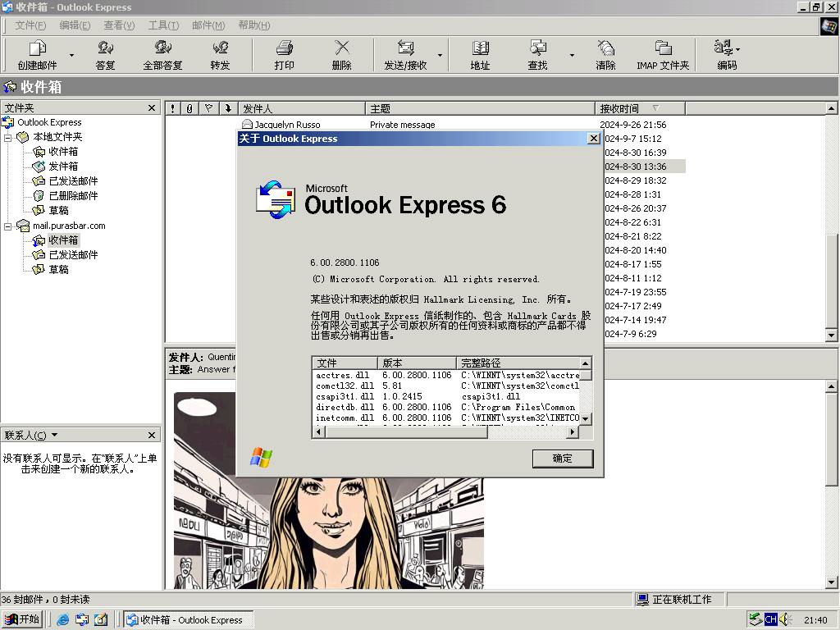Select 已发送邮件 under 本地文件夹
This screenshot has width=840, height=630.
tap(73, 181)
